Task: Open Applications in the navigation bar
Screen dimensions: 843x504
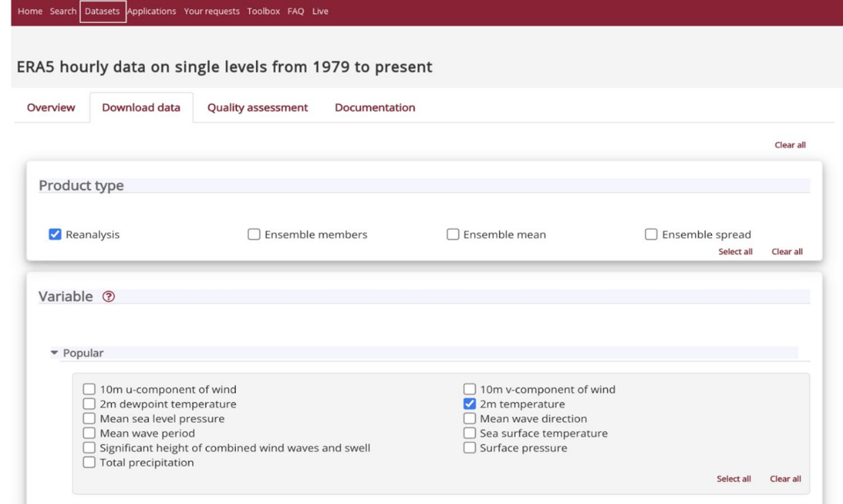Action: click(x=152, y=11)
